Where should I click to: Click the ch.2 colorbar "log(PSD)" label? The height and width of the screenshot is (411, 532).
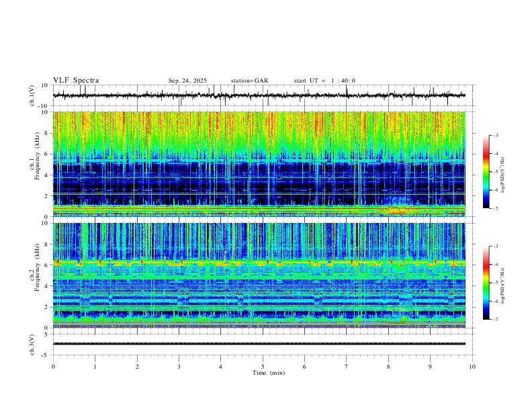502,285
